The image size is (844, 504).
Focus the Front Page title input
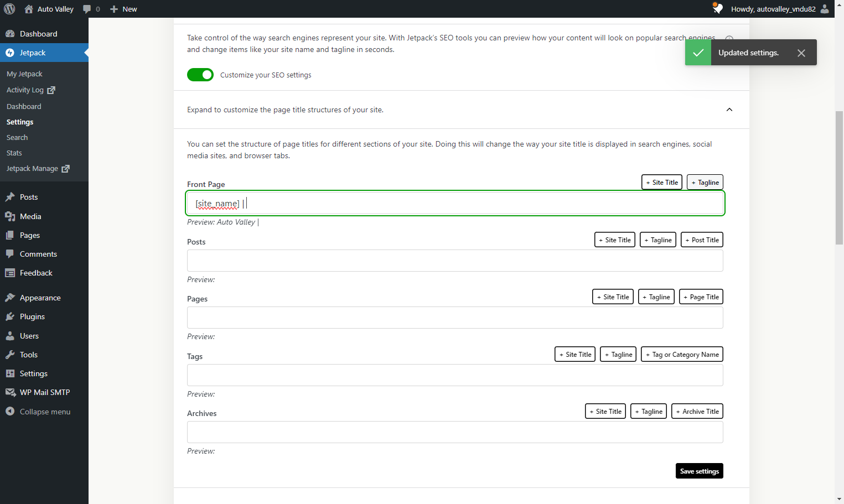(455, 203)
